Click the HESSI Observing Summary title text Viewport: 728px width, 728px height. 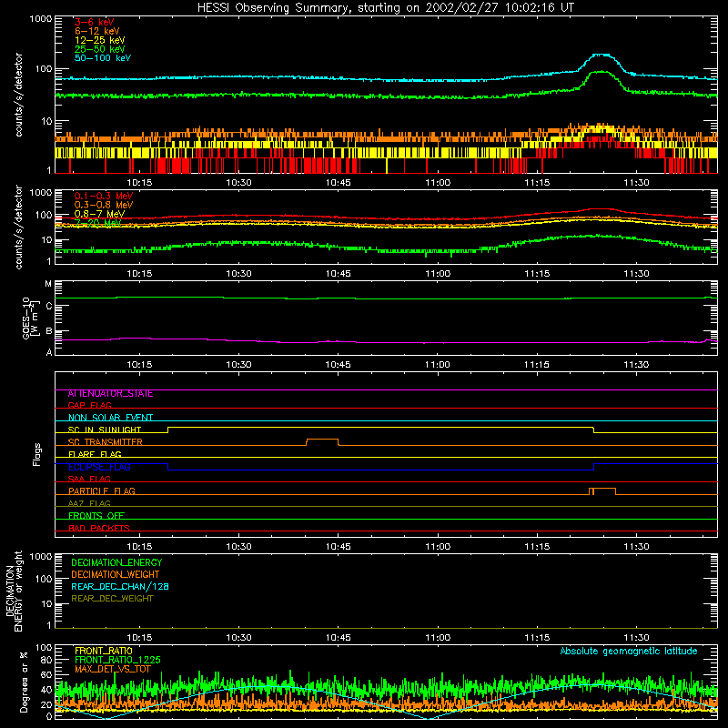(x=386, y=7)
